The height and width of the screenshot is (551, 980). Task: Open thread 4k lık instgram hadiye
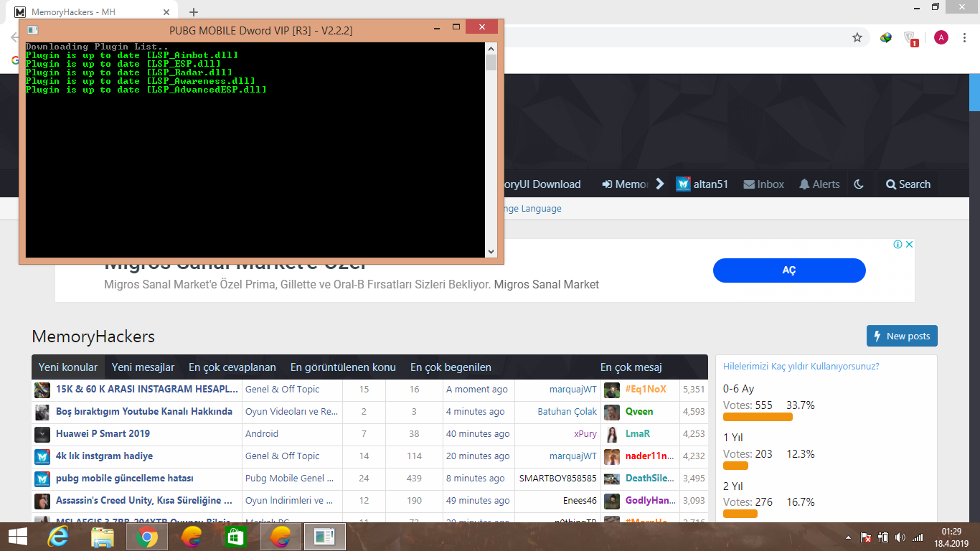coord(104,456)
